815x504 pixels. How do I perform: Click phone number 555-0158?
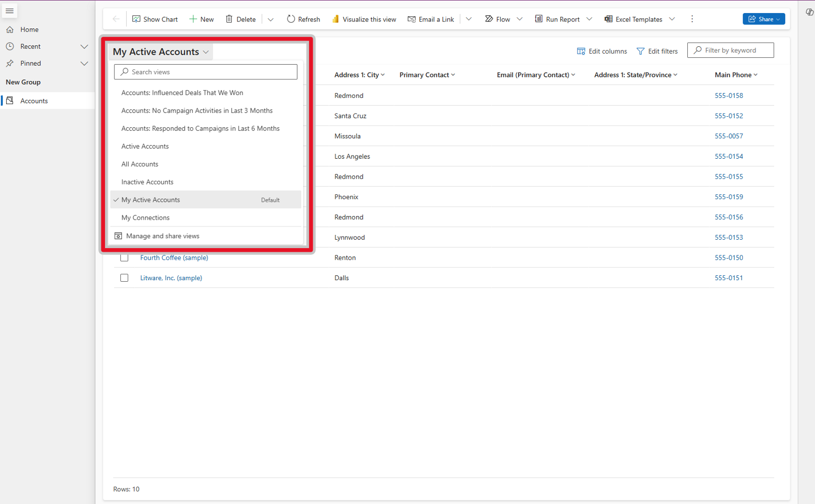[x=729, y=96]
